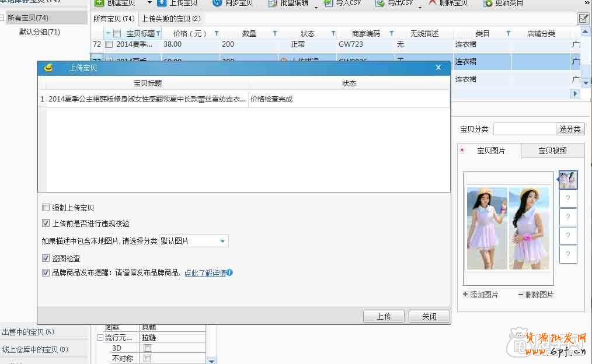Collapse the 流行元素 property tree row
The image size is (592, 364).
coord(100,338)
